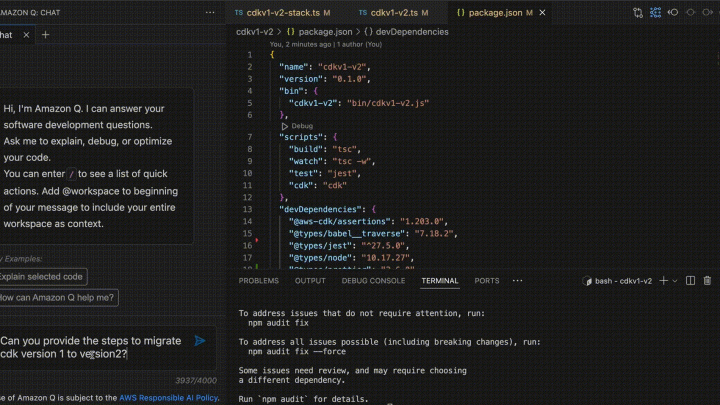Switch to cdkv1-v2-stack.ts tab
The width and height of the screenshot is (720, 405).
point(283,13)
